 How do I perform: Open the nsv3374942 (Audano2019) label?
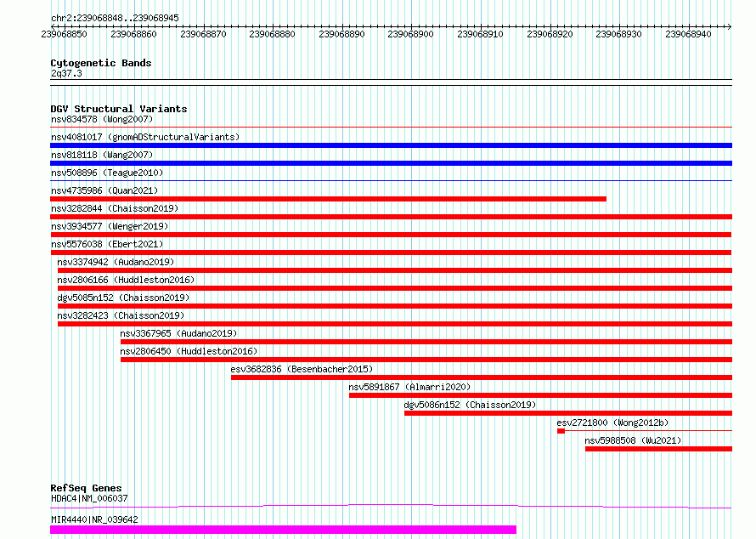coord(116,262)
